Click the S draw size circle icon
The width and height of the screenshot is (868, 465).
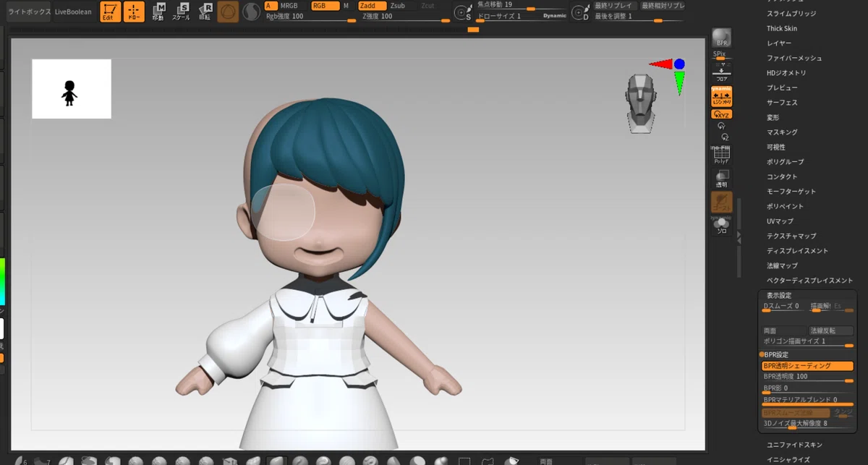click(463, 12)
